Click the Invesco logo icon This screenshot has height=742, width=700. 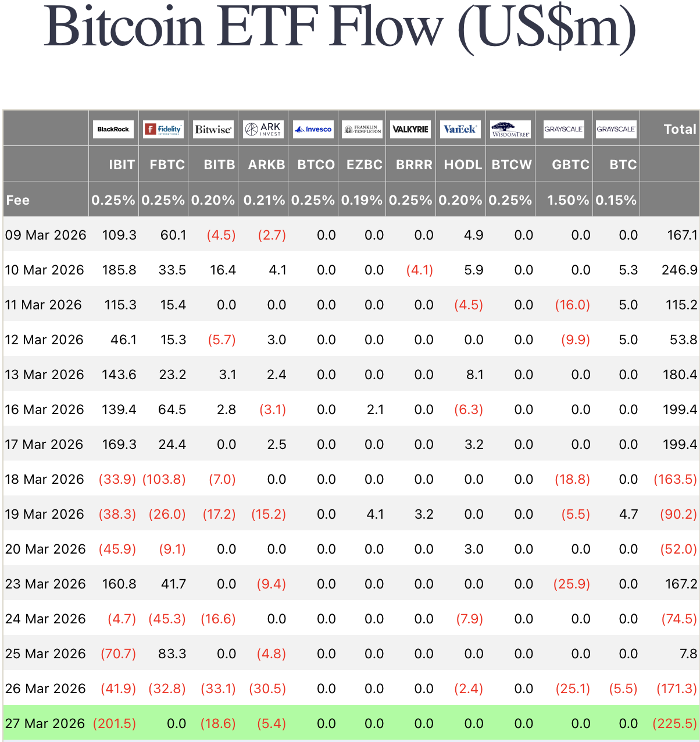coord(313,129)
